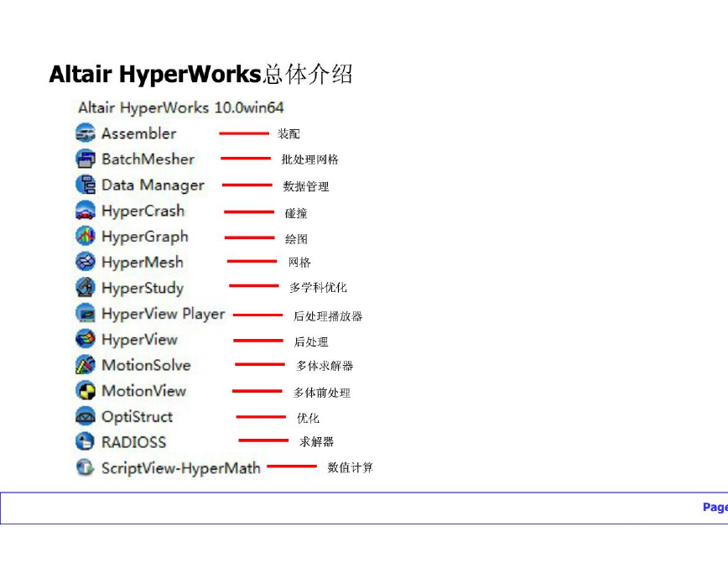Open the ScriptView-HyperMath icon
728x563 pixels.
(x=86, y=467)
